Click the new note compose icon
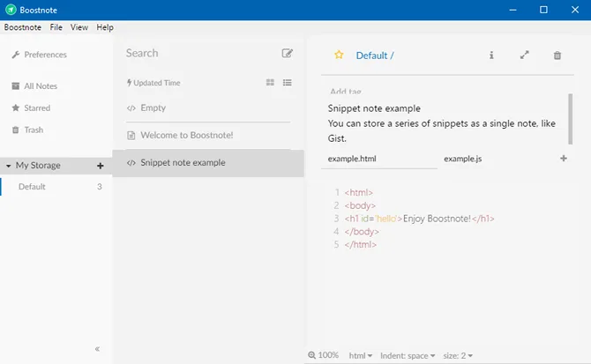591x364 pixels. click(x=287, y=54)
